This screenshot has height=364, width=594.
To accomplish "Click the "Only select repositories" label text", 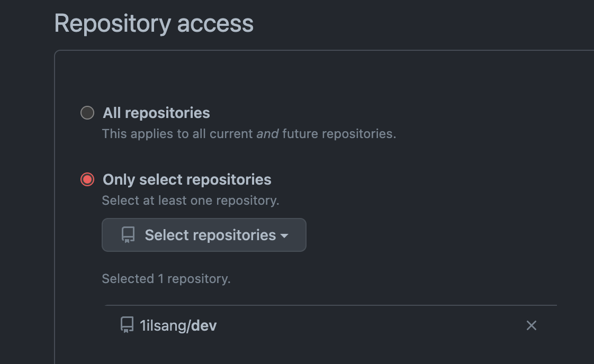I will tap(187, 179).
